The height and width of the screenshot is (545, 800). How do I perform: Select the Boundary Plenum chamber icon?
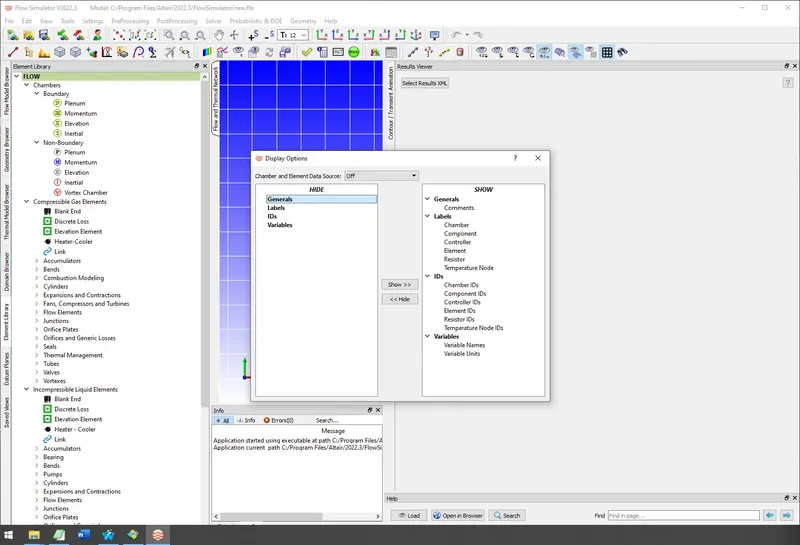coord(57,103)
